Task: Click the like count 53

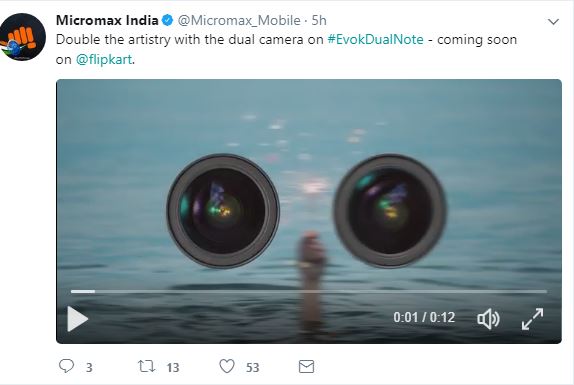Action: click(253, 367)
